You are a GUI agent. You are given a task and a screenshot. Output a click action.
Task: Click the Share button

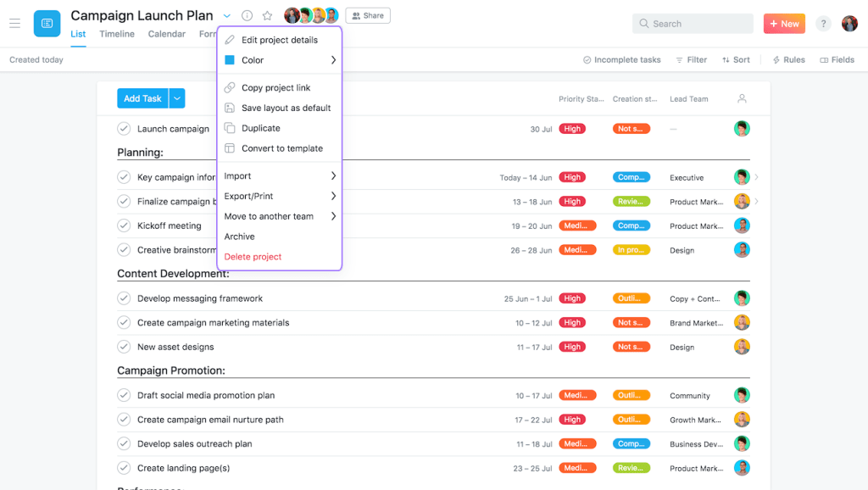(368, 15)
